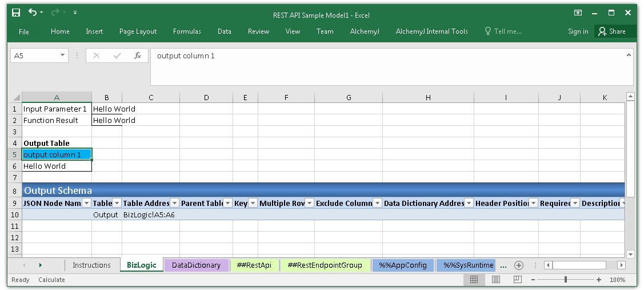Adjust the zoom slider handle
Viewport: 644px width, 290px height.
click(x=565, y=280)
